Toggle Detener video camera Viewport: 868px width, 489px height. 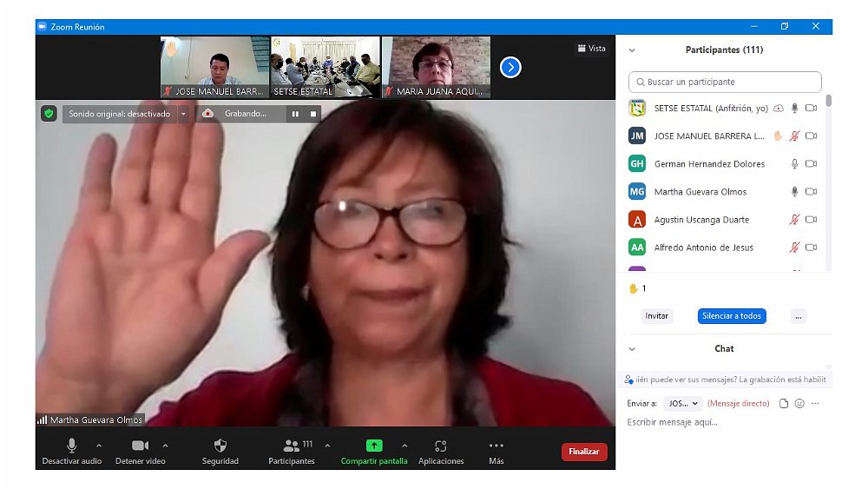click(x=140, y=446)
